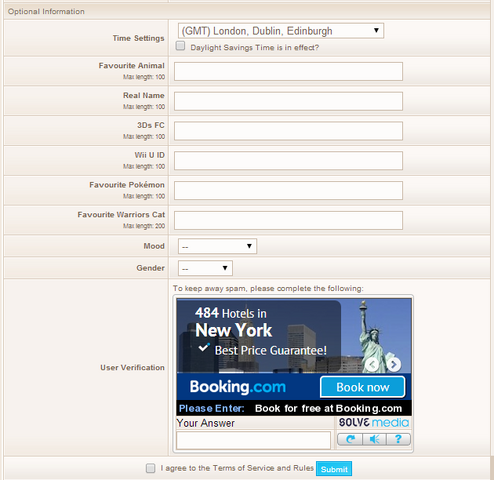Open the Solve Media logo
The height and width of the screenshot is (480, 494).
pos(374,423)
